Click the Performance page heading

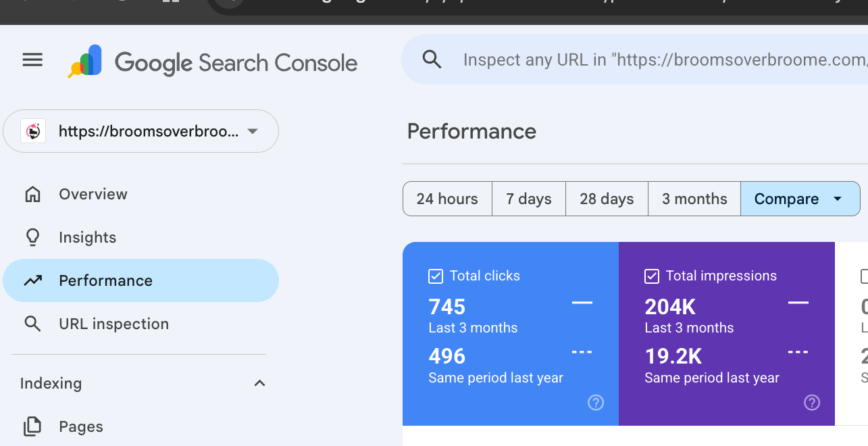[471, 131]
